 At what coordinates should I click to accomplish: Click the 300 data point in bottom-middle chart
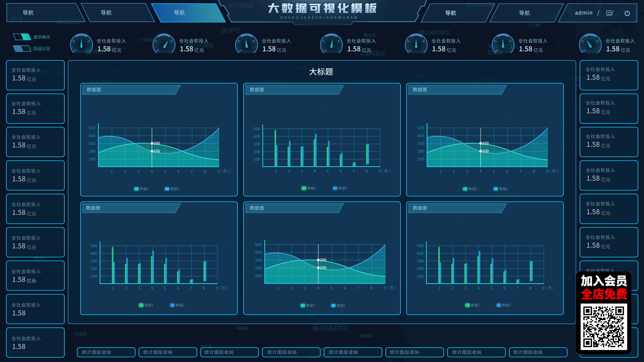pyautogui.click(x=318, y=260)
